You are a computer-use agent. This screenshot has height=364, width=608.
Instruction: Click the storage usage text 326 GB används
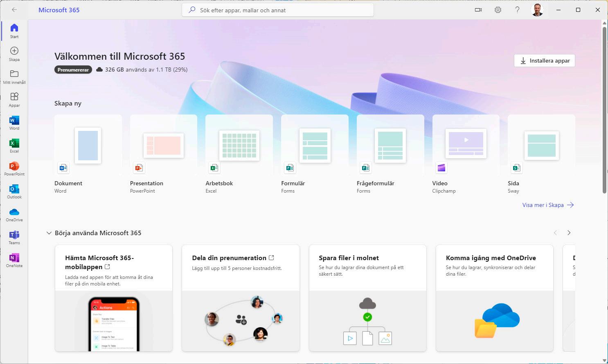[146, 70]
